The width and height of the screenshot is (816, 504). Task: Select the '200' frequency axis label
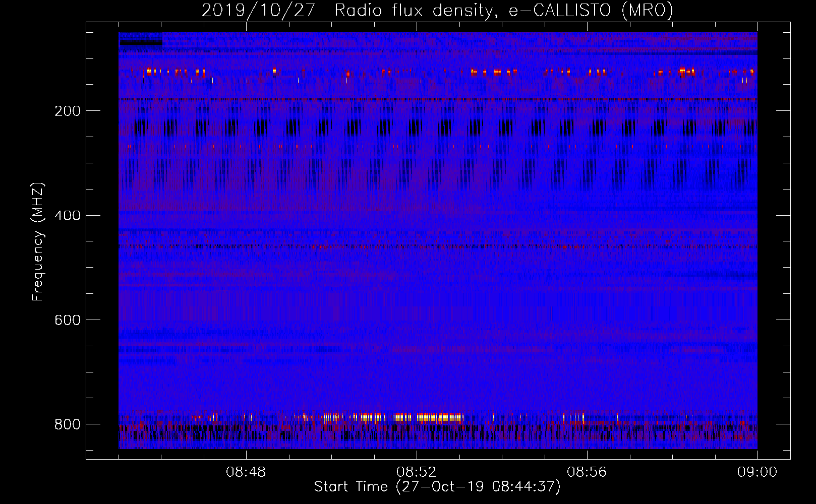(x=68, y=111)
